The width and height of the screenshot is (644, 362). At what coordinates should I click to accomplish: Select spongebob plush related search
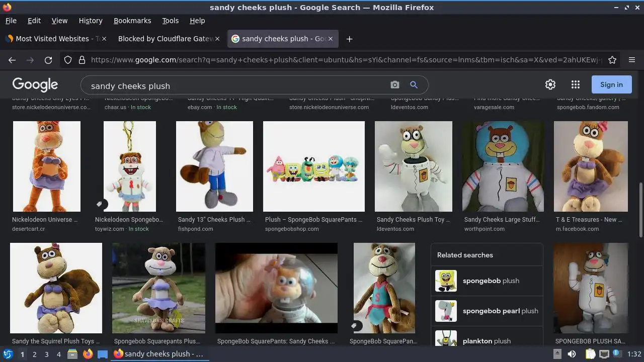pyautogui.click(x=487, y=281)
